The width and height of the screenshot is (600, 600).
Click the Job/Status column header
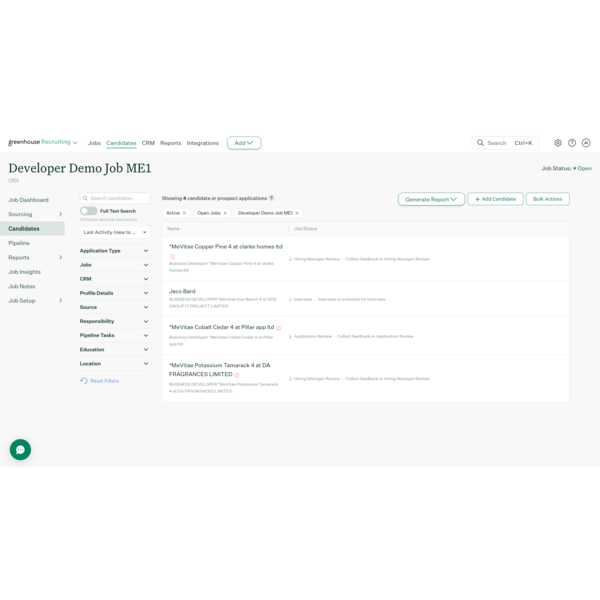coord(305,229)
